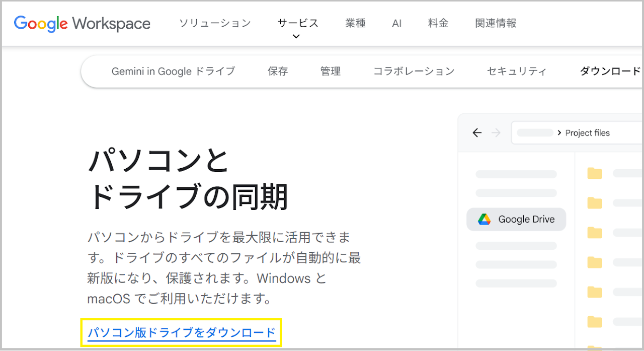Select the Gemini in Google ドライブ tab
Image resolution: width=644 pixels, height=351 pixels.
click(173, 72)
